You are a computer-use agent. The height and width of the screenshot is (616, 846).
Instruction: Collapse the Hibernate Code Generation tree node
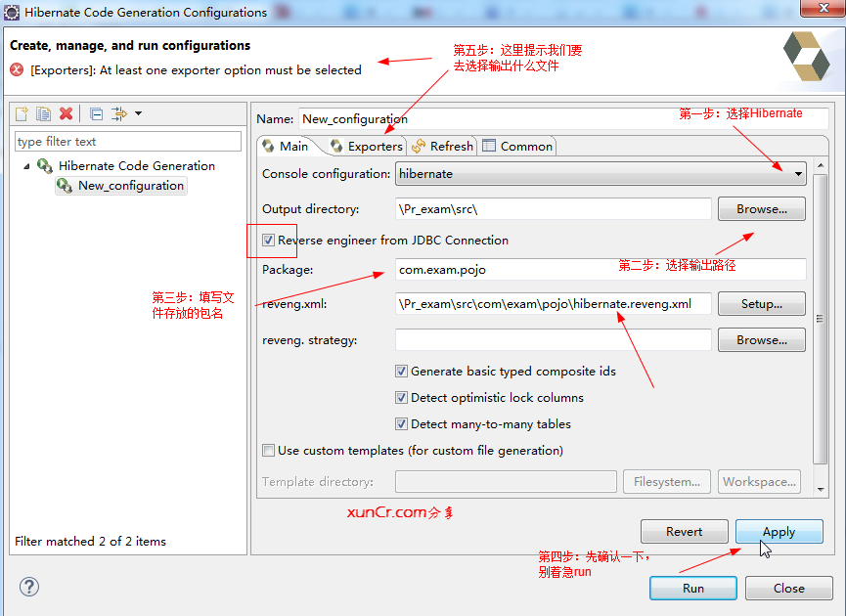(x=26, y=166)
